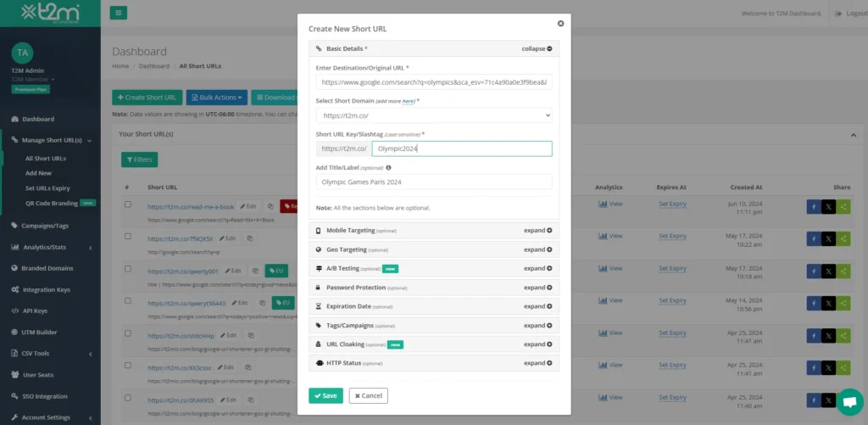868x425 pixels.
Task: Follow the 'here' add more domains link
Action: click(408, 102)
